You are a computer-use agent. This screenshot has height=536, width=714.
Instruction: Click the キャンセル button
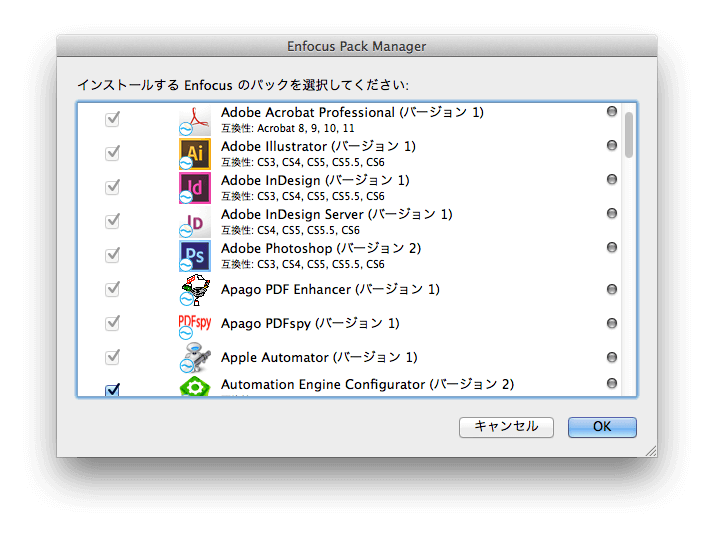pos(506,427)
